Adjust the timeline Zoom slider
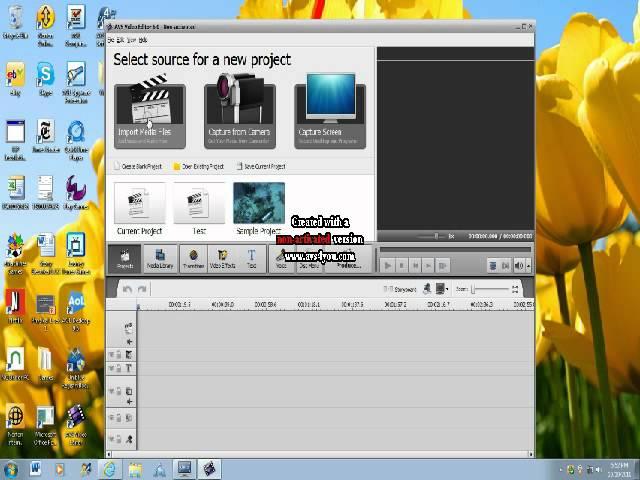640x480 pixels. tap(489, 289)
